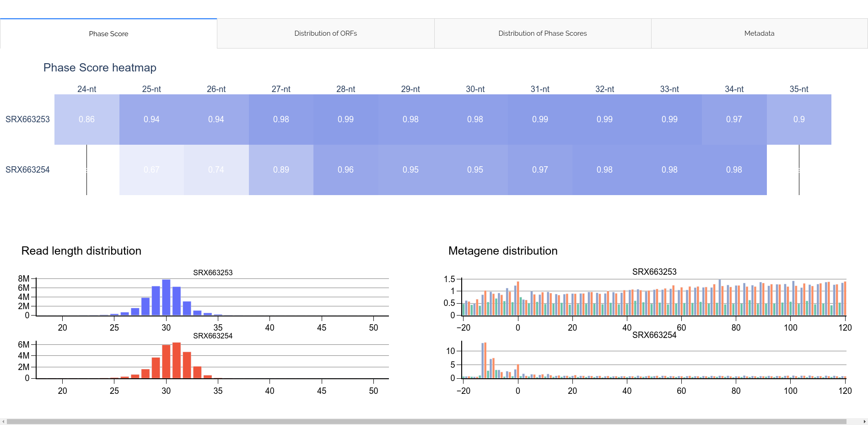Click the SRX663253 row label in heatmap

pyautogui.click(x=28, y=120)
